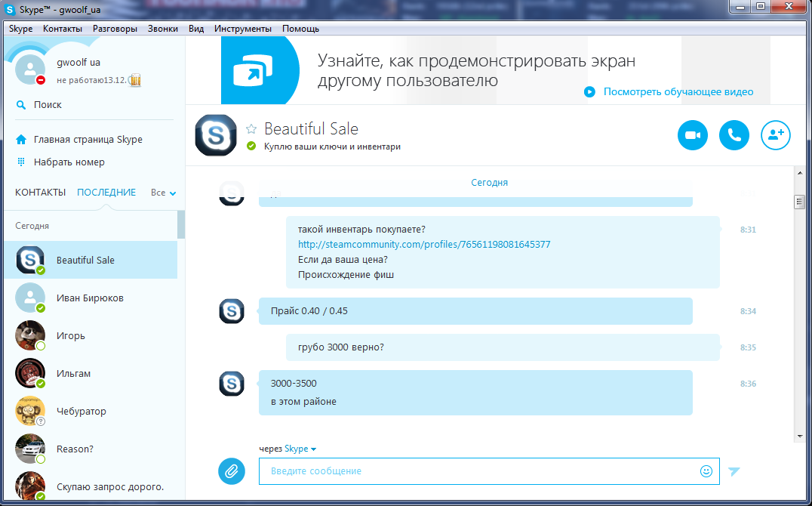Image resolution: width=812 pixels, height=506 pixels.
Task: Click the play icon for Посмотреть обучающее видео
Action: click(589, 92)
